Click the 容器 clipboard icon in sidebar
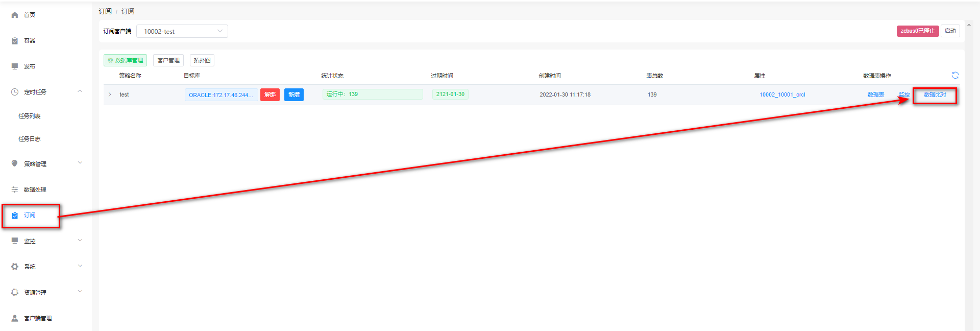Image resolution: width=980 pixels, height=331 pixels. click(15, 41)
